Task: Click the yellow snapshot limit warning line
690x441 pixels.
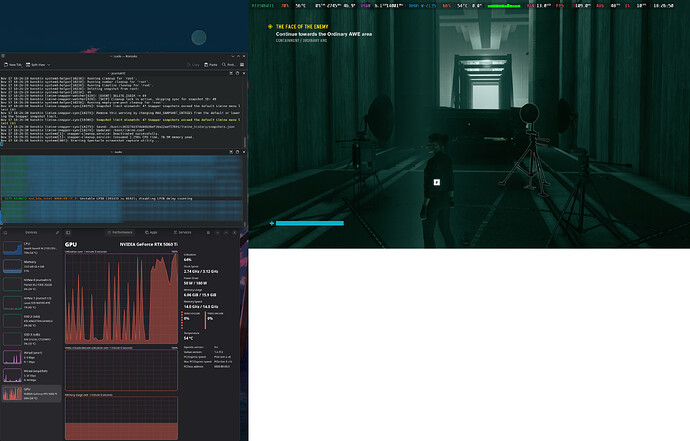Action: 121,121
